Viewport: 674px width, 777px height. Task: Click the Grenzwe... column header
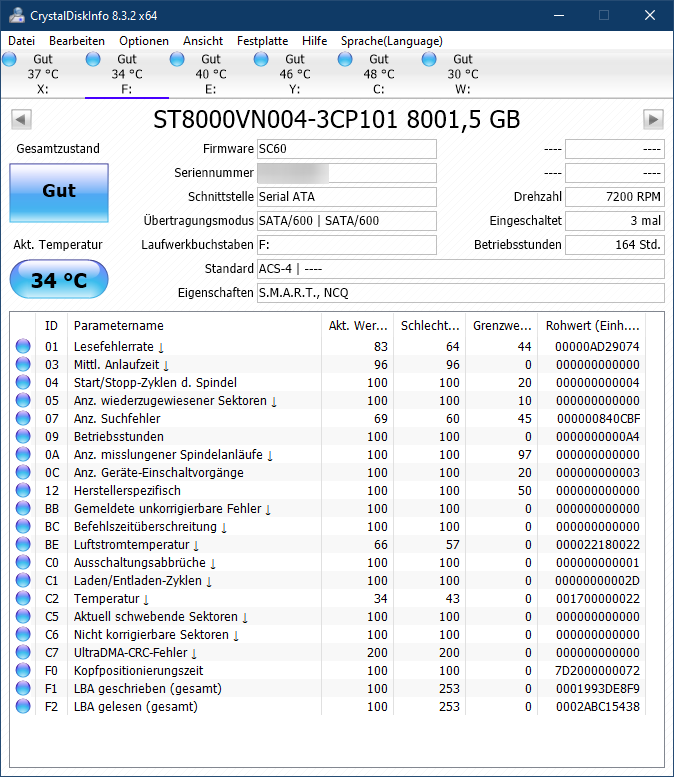point(502,326)
